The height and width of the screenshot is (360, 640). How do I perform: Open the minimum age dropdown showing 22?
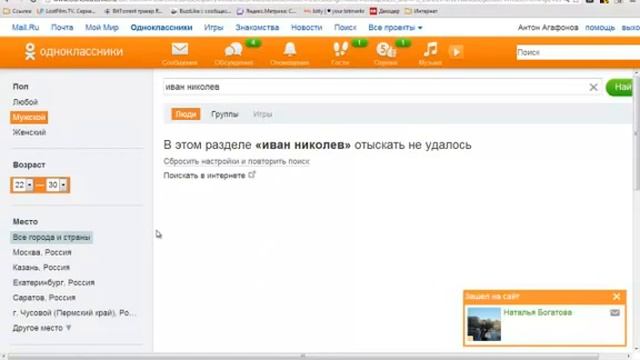click(x=23, y=185)
